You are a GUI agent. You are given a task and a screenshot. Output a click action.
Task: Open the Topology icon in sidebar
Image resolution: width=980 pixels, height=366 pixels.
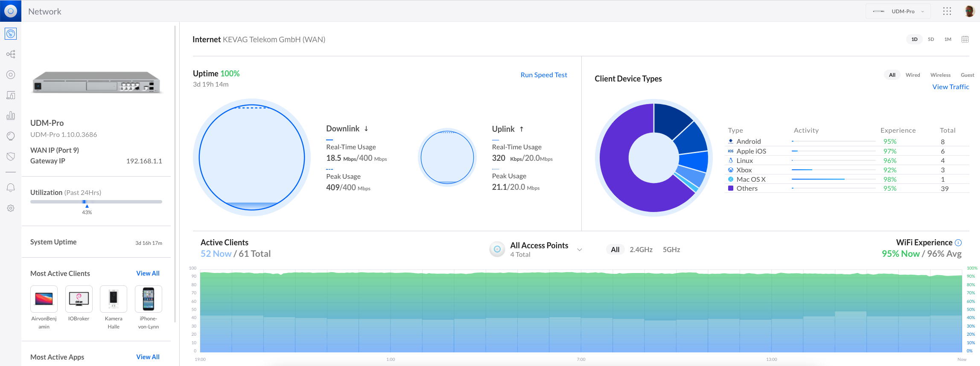point(11,54)
